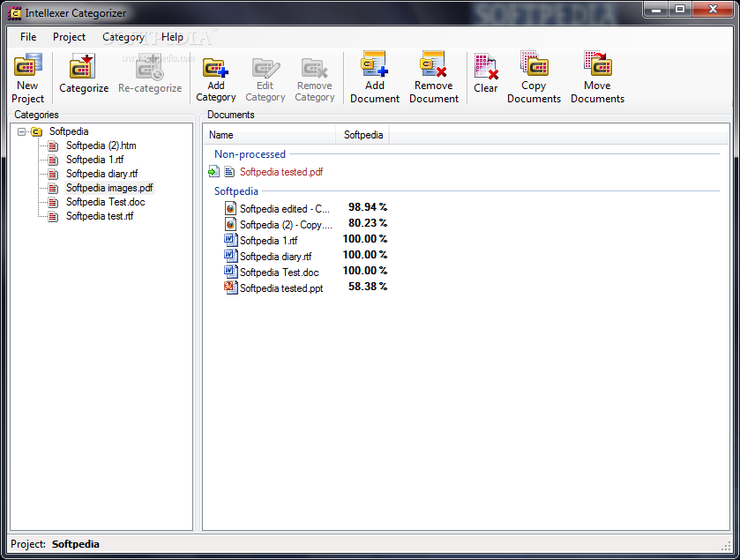This screenshot has height=560, width=740.
Task: Select Softpedia tested.ppt document row
Action: (x=281, y=288)
